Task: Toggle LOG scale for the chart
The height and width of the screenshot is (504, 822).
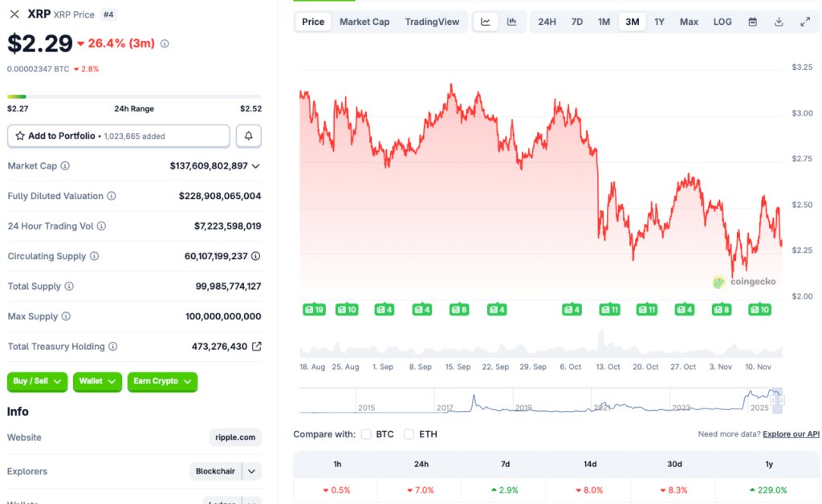Action: [x=722, y=21]
